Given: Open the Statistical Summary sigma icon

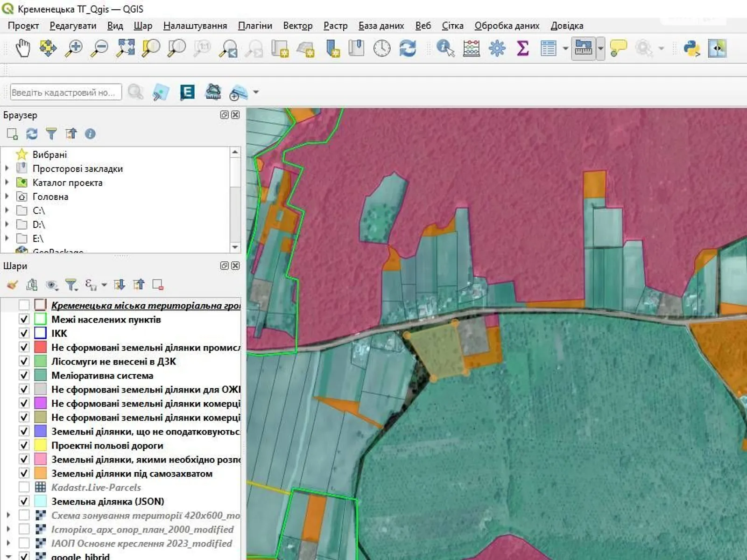Looking at the screenshot, I should 523,48.
